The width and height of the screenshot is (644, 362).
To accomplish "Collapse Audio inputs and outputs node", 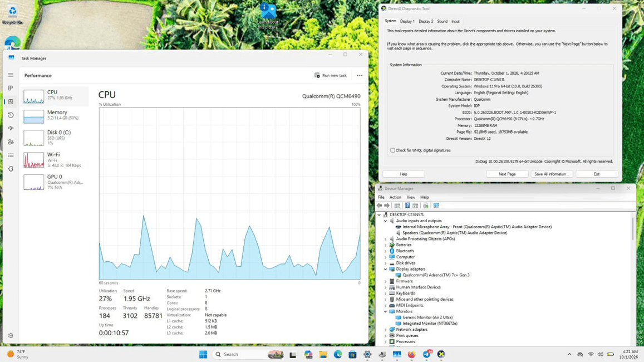I will (x=386, y=221).
